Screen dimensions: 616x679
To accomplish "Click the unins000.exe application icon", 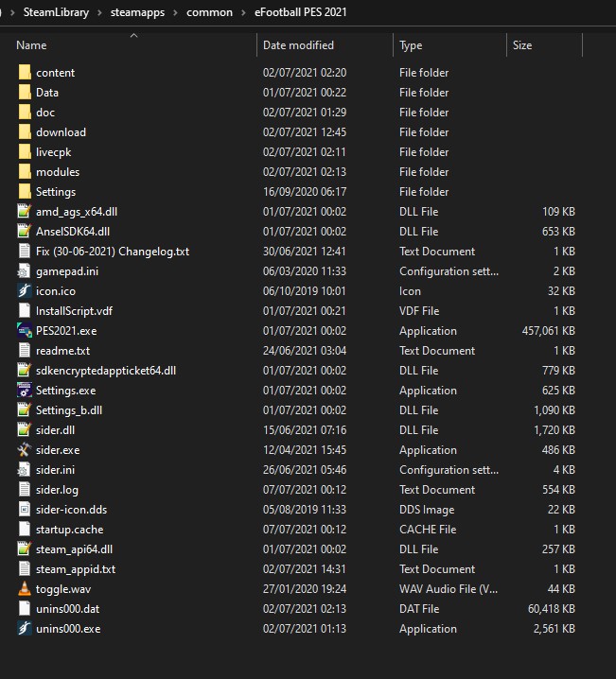I will (25, 628).
